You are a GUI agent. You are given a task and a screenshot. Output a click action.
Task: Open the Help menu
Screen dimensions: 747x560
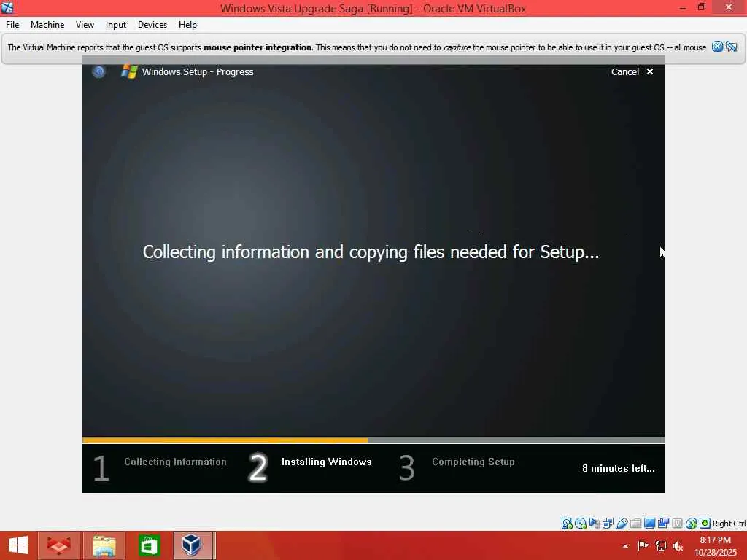pyautogui.click(x=187, y=25)
